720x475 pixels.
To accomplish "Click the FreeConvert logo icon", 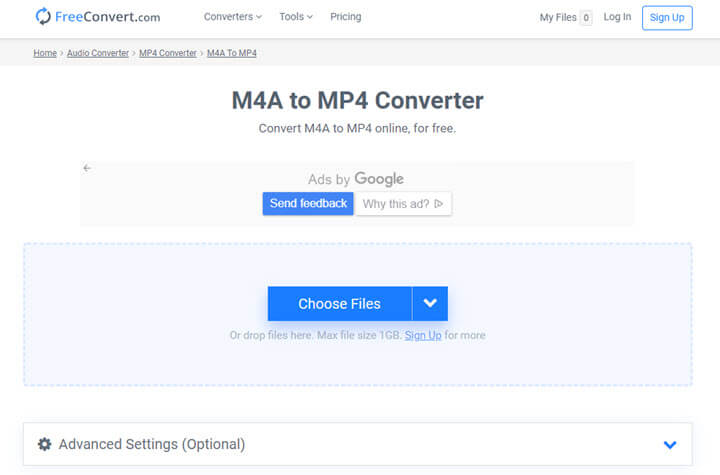I will point(43,17).
